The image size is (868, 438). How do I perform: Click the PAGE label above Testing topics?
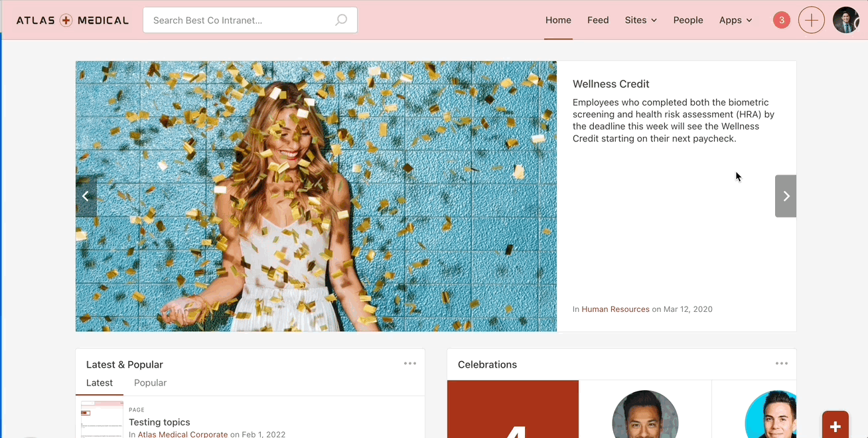(137, 410)
